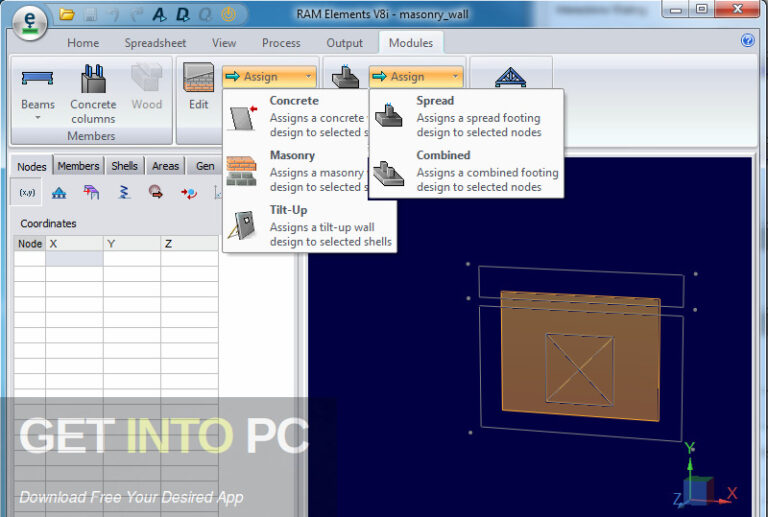The height and width of the screenshot is (517, 768).
Task: Open the View ribbon tab
Action: coord(224,43)
